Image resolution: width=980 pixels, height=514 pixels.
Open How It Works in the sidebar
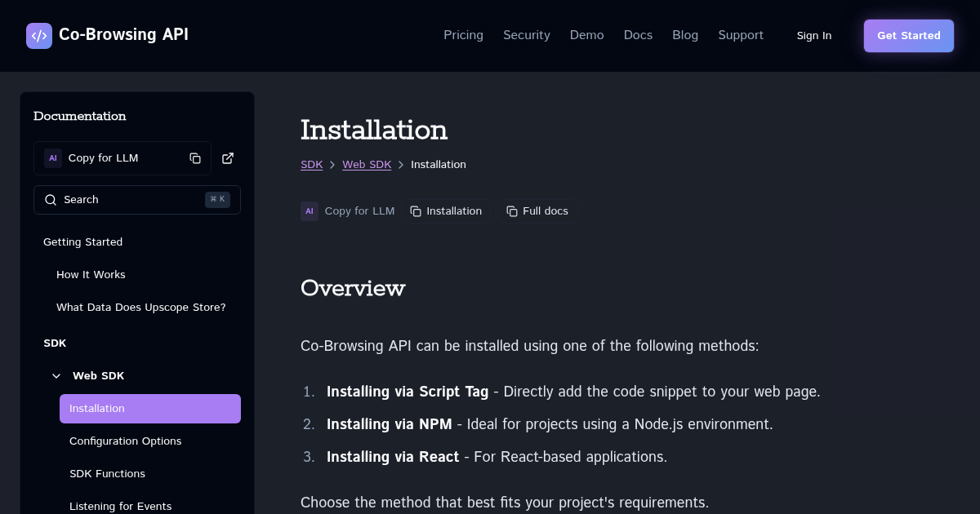[x=91, y=275]
